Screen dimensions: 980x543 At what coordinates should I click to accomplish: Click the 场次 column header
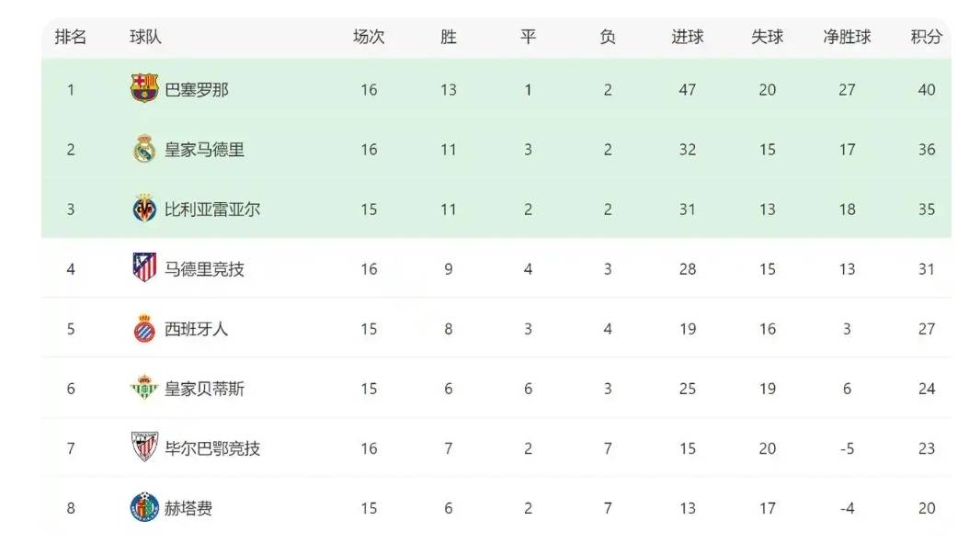(369, 38)
